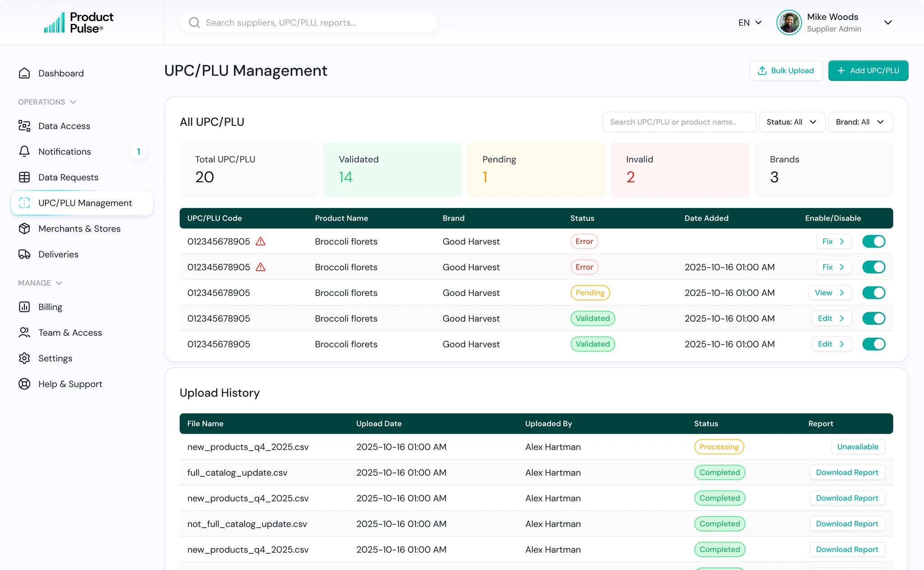The height and width of the screenshot is (570, 924).
Task: Go to Billing menu item
Action: [x=82, y=307]
